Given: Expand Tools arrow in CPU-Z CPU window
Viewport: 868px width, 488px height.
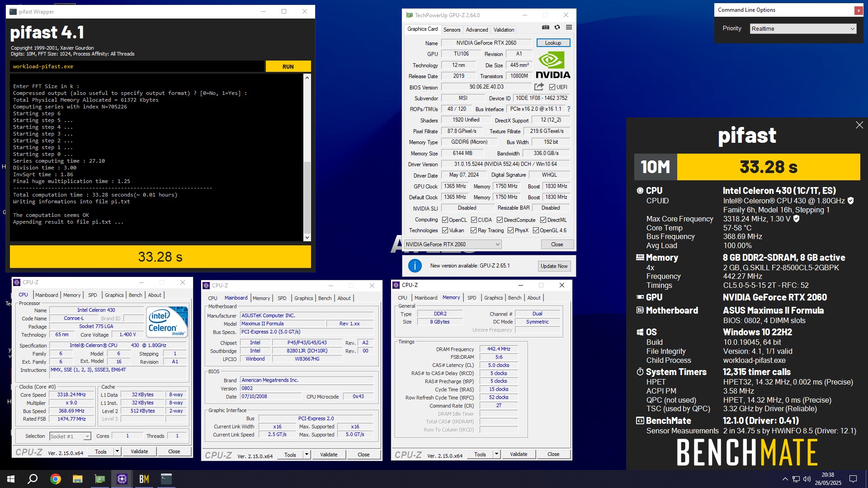Looking at the screenshot, I should (117, 451).
